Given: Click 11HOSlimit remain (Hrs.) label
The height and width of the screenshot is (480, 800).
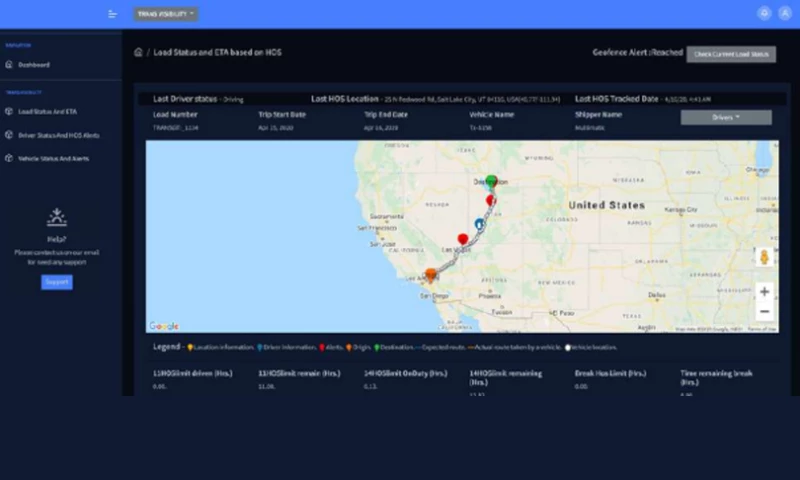Looking at the screenshot, I should pyautogui.click(x=299, y=373).
